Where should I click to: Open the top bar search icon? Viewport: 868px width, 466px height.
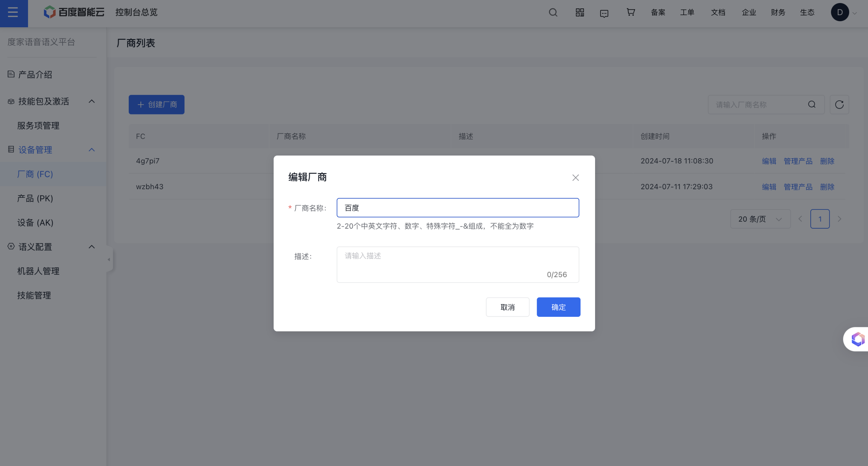(553, 12)
